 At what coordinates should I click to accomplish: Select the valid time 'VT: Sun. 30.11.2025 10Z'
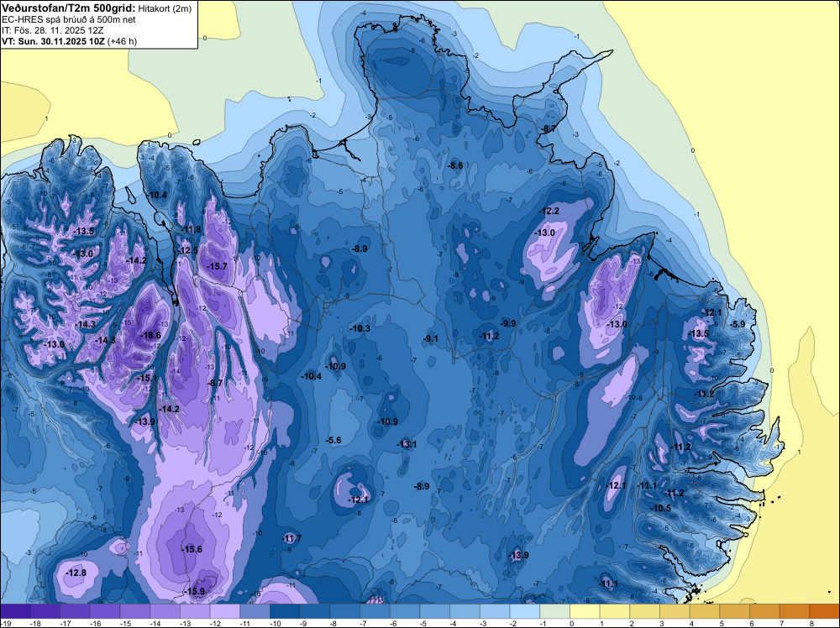54,41
